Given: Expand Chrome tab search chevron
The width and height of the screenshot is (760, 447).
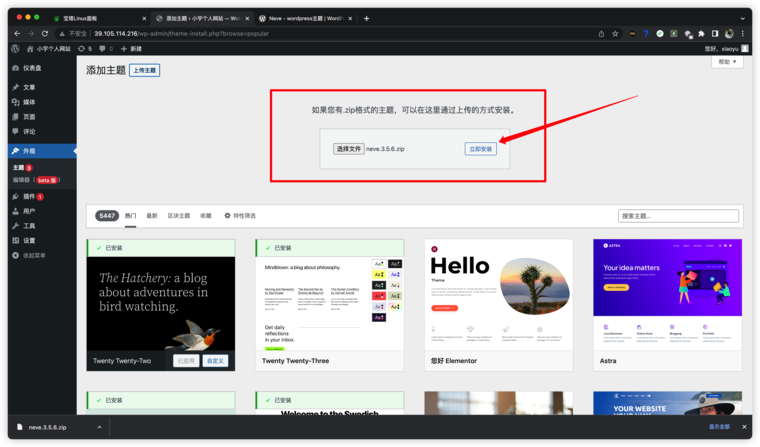Looking at the screenshot, I should coord(743,18).
